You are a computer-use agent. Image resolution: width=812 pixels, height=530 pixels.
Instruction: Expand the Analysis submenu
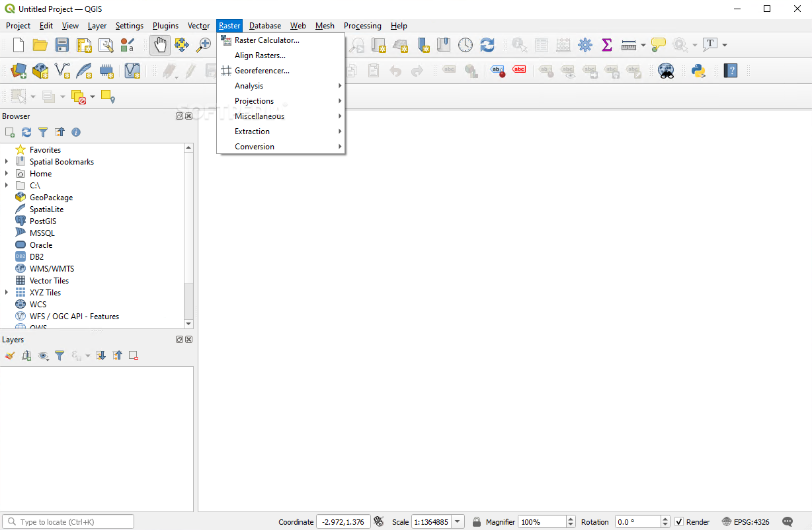281,86
